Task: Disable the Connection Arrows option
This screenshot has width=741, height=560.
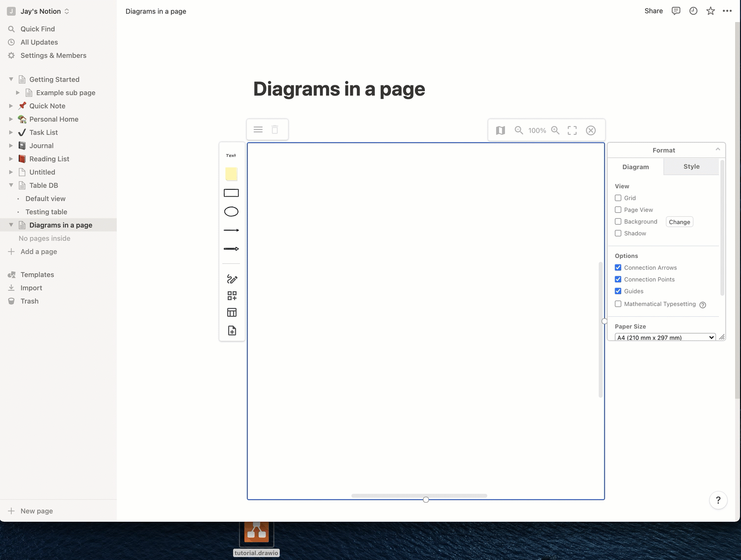Action: click(618, 267)
